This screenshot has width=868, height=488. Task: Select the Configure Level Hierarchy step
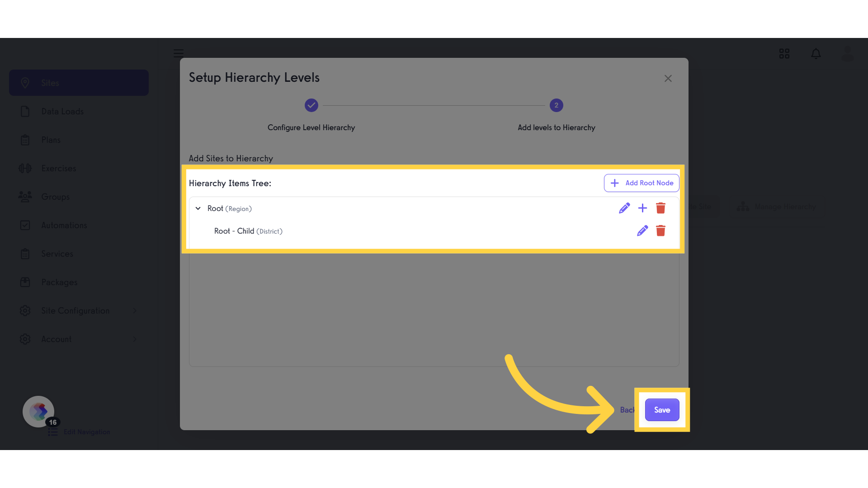click(x=311, y=105)
